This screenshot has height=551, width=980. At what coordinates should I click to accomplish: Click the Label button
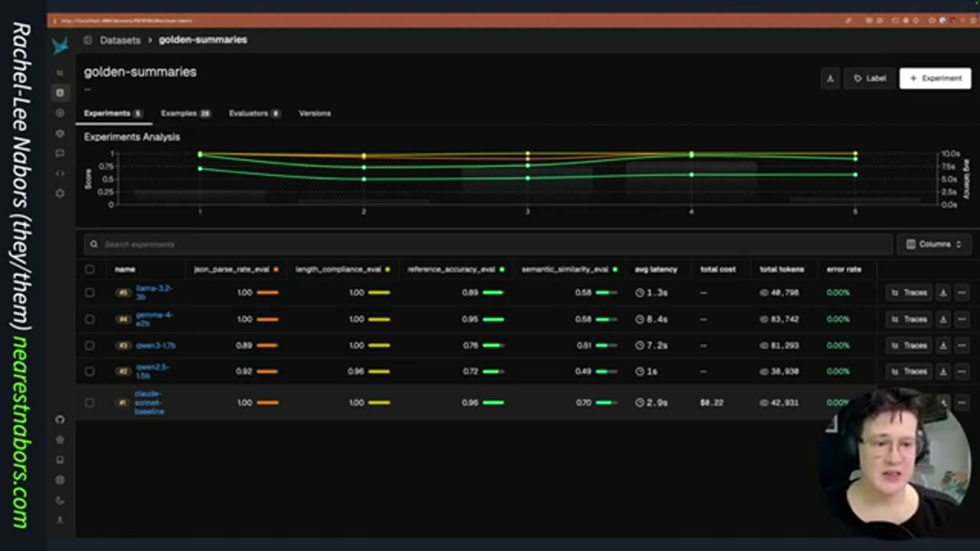pyautogui.click(x=870, y=78)
